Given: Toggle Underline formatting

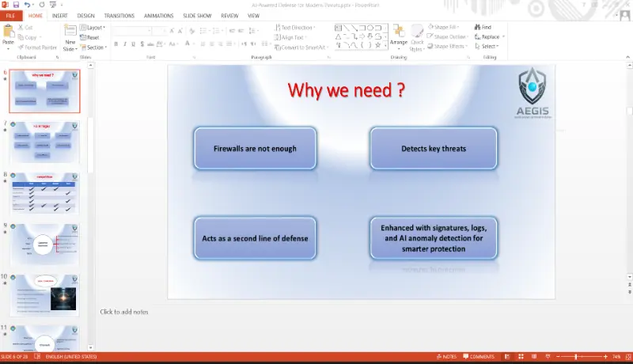Looking at the screenshot, I should 133,44.
